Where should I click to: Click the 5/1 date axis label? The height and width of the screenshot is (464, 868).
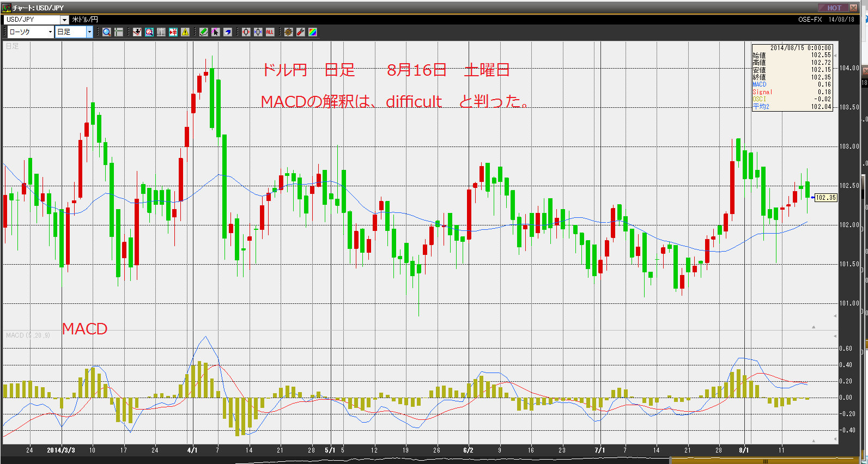coord(330,450)
